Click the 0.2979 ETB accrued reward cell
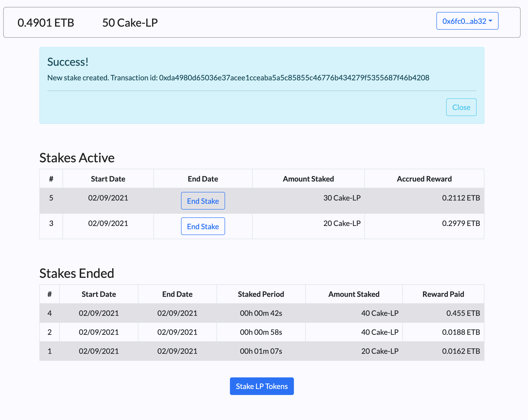 (461, 223)
